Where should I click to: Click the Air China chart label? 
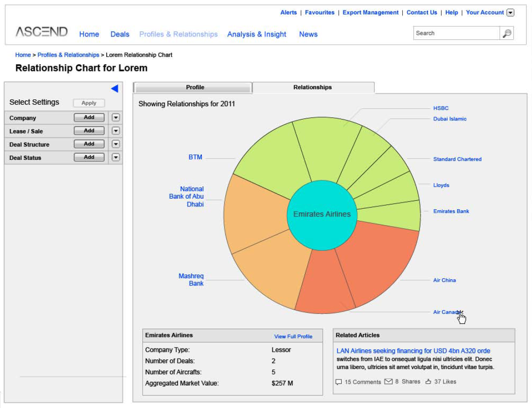[x=445, y=280]
